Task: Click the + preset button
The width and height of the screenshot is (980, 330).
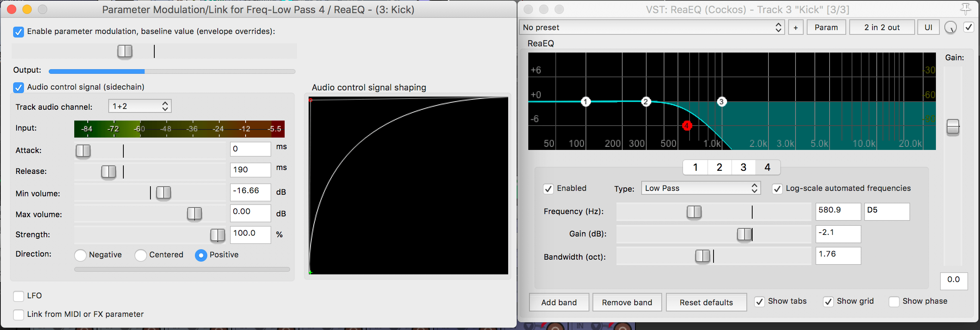Action: (796, 27)
